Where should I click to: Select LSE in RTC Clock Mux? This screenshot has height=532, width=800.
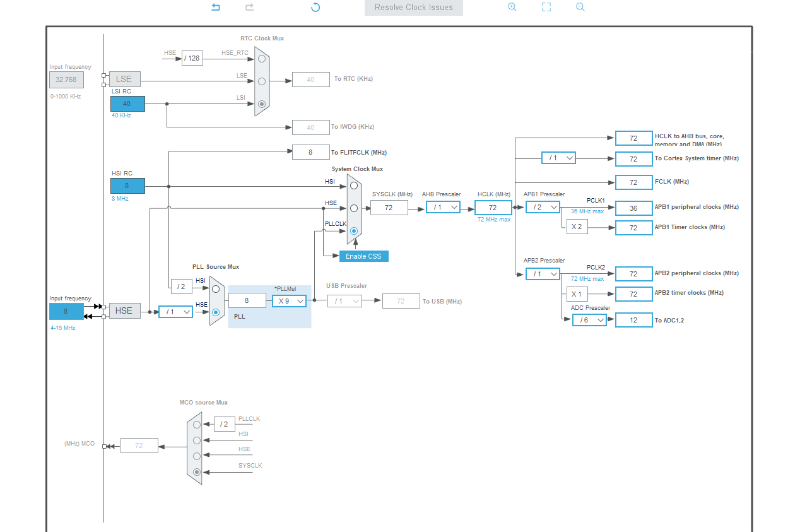pos(262,81)
